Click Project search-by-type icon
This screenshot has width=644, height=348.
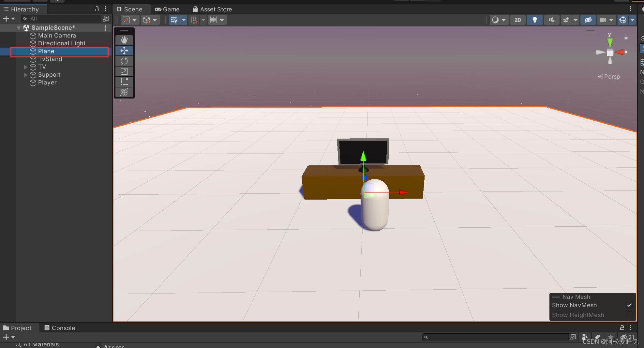click(x=585, y=337)
